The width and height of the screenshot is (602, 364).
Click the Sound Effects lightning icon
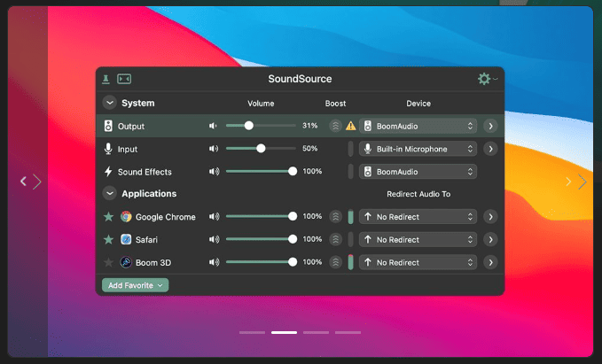click(x=108, y=172)
